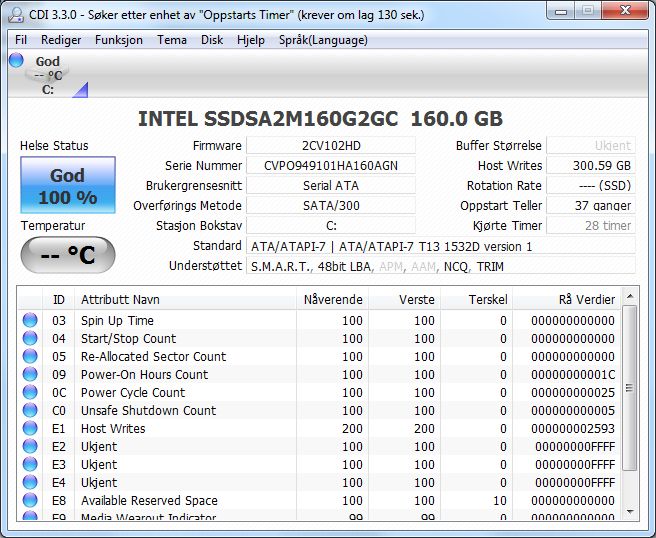Screen dimensions: 656x538
Task: Click the Brukergrensesnitt field Serial ATA
Action: coord(331,186)
